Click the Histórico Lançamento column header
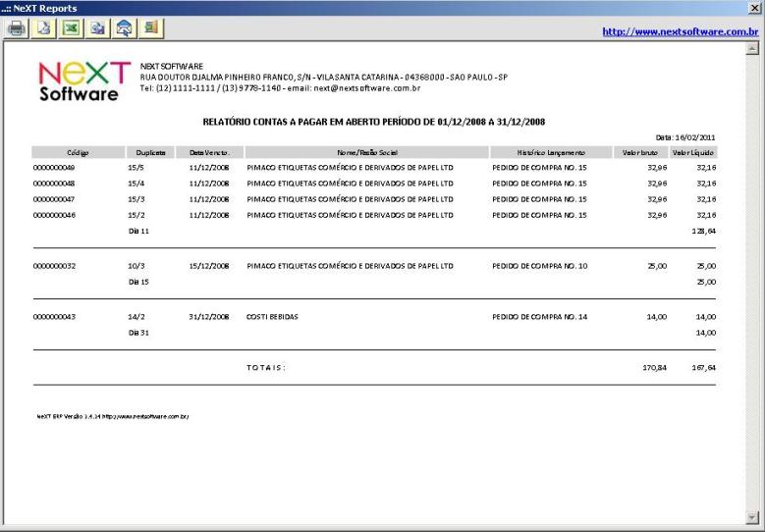Viewport: 765px width, 532px height. 551,152
